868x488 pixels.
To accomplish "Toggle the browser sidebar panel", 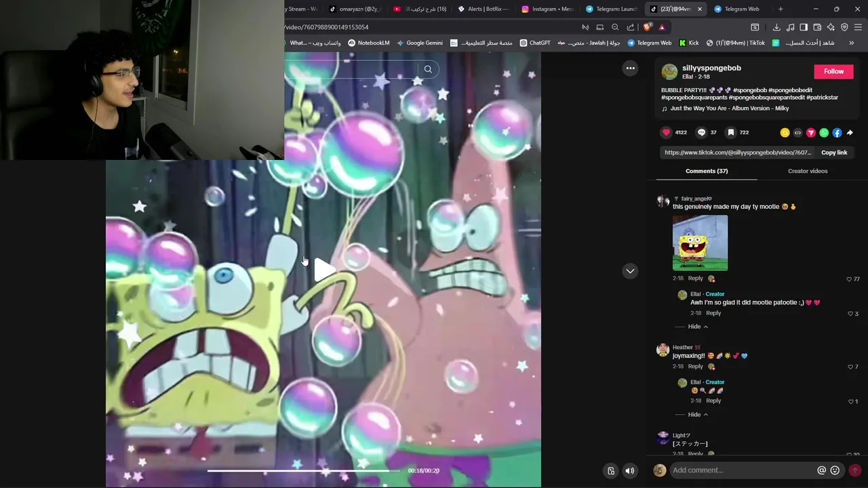I will (804, 27).
